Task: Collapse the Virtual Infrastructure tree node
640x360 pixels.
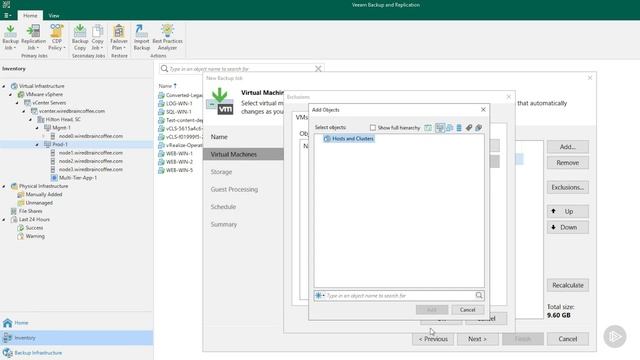Action: (x=4, y=86)
